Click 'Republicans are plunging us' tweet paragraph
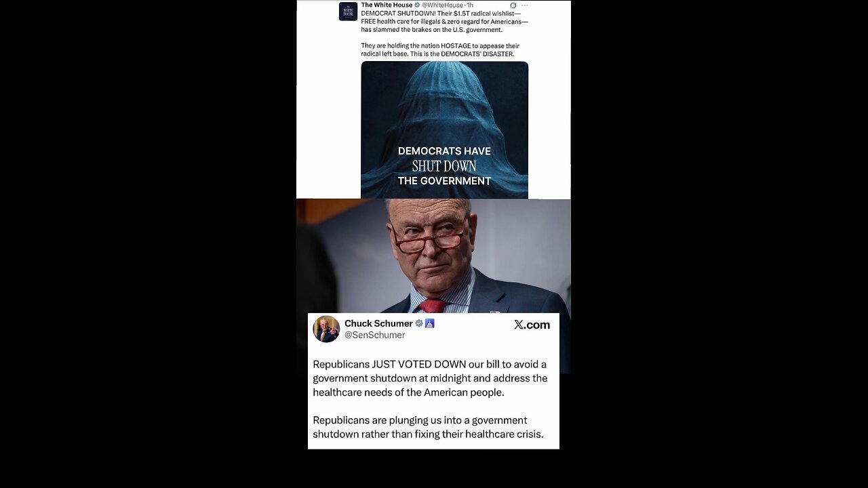 pos(428,427)
